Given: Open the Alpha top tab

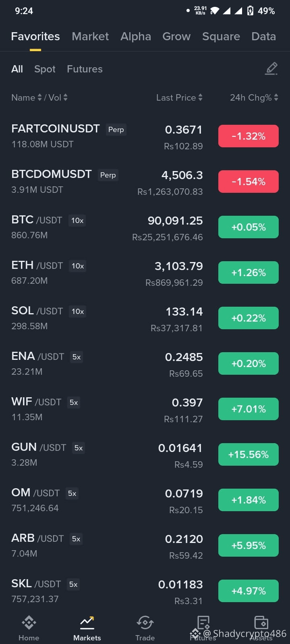Looking at the screenshot, I should [x=136, y=36].
